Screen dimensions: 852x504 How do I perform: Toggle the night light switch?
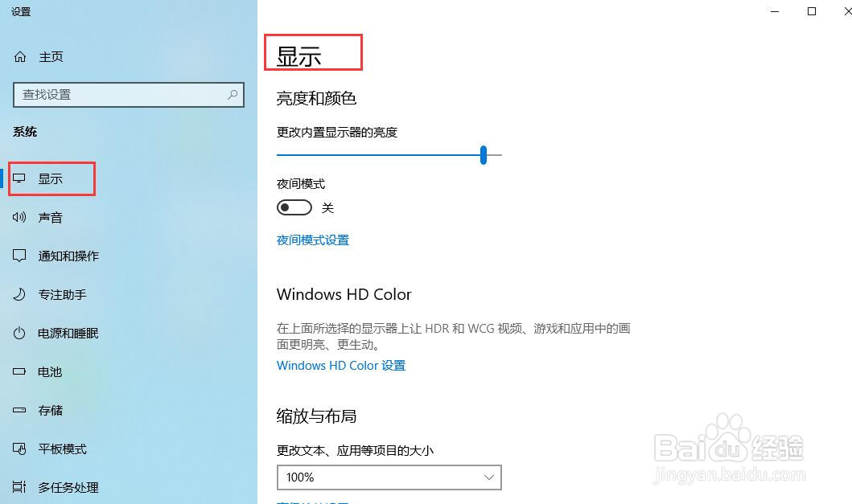coord(294,207)
